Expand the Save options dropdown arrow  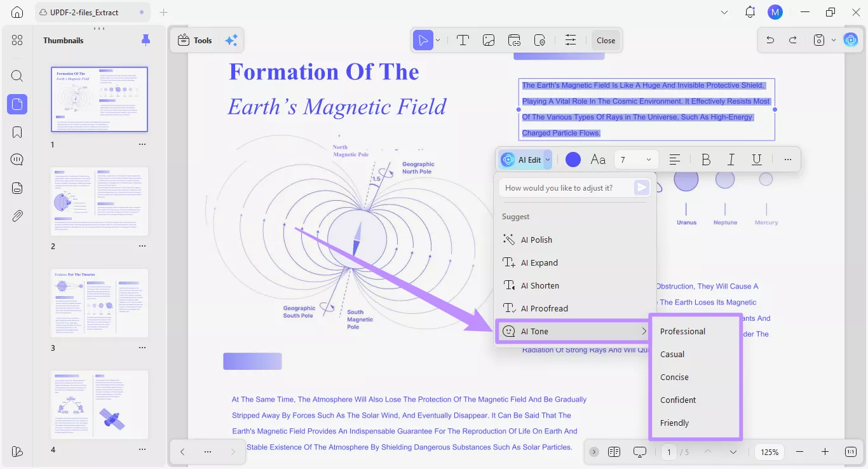834,40
